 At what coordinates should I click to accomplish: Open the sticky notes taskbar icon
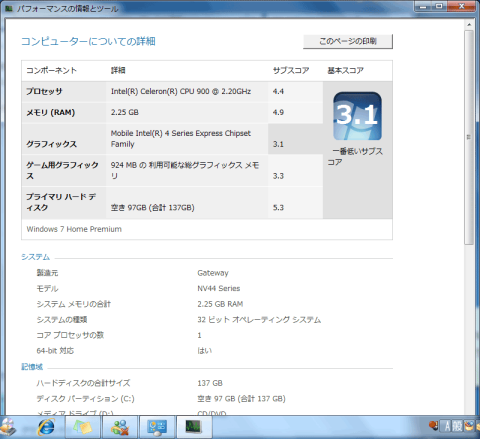pyautogui.click(x=83, y=427)
